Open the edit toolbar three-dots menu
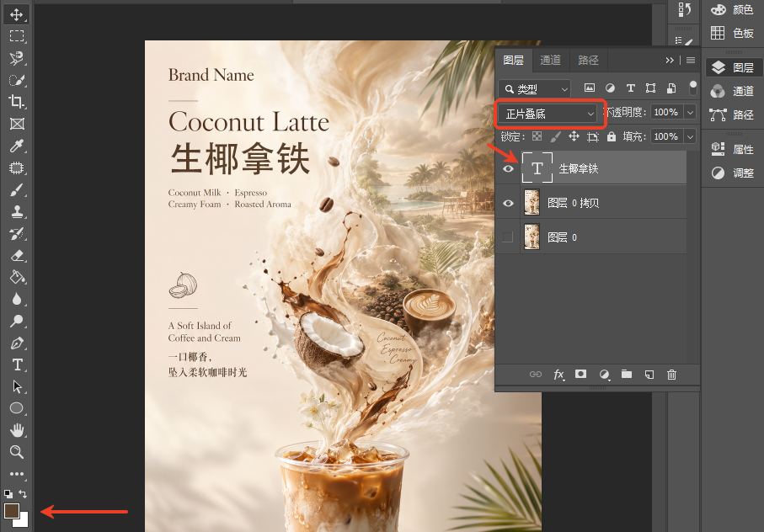The height and width of the screenshot is (532, 764). 17,474
